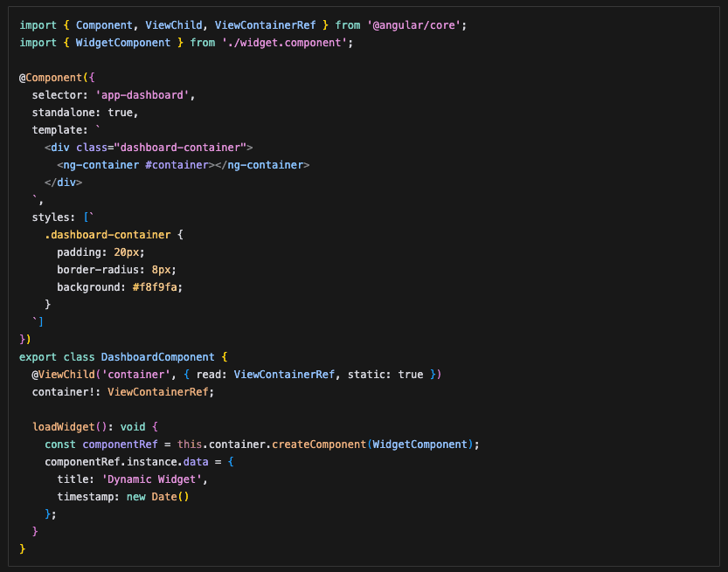This screenshot has width=728, height=572.
Task: Click the 'styles:' property key
Action: pyautogui.click(x=53, y=217)
